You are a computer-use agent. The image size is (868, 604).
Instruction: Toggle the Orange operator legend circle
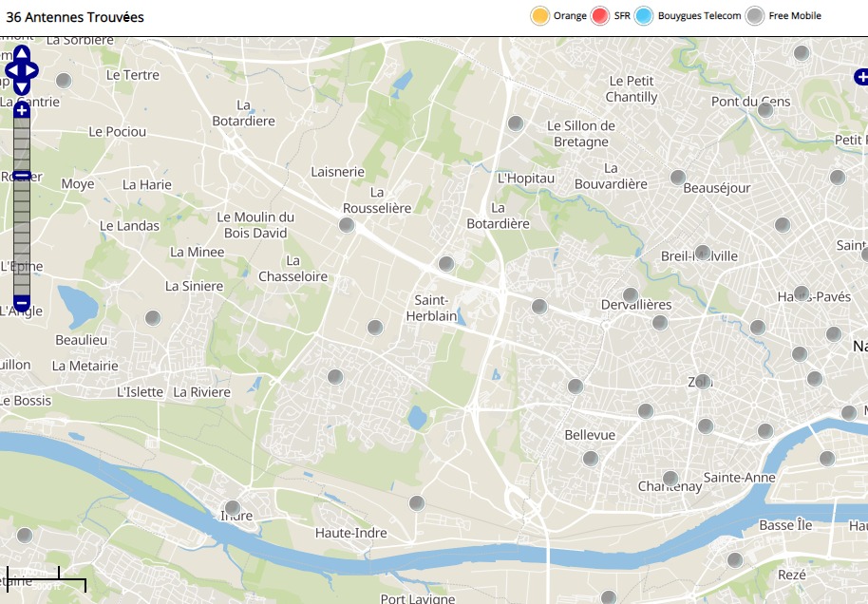click(x=540, y=16)
